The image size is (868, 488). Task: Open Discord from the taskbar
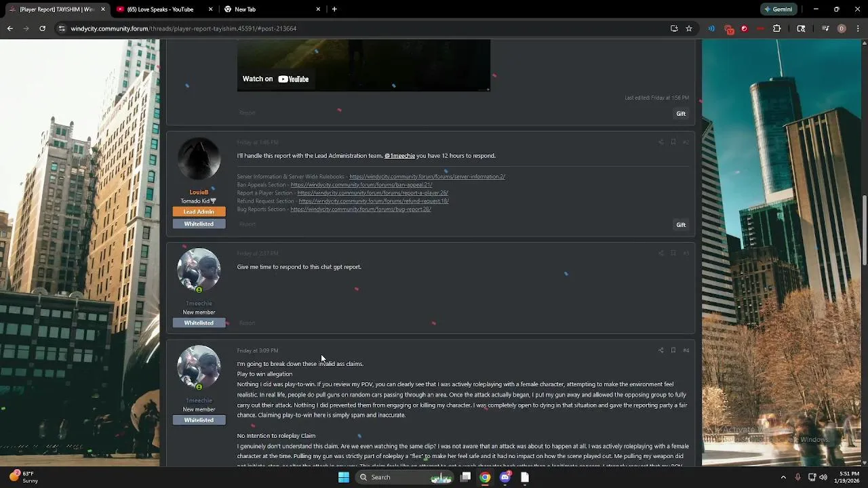(505, 477)
